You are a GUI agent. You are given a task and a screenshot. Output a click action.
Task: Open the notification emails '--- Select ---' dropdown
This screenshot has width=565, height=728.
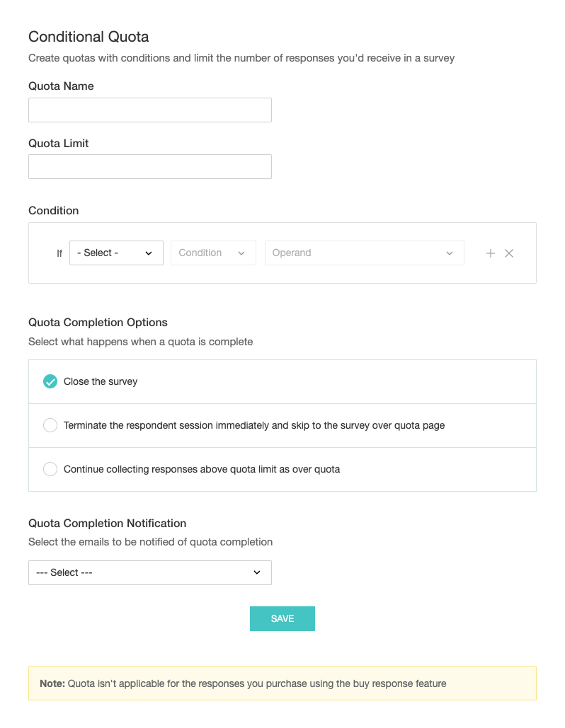(149, 572)
